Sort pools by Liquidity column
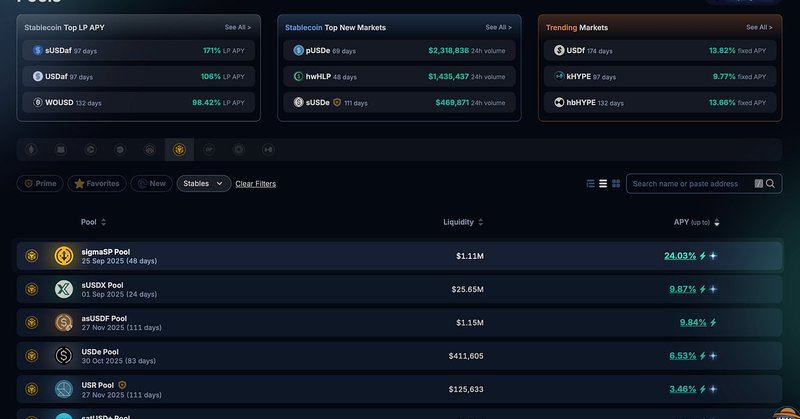Screen dimensions: 800x419 point(463,222)
